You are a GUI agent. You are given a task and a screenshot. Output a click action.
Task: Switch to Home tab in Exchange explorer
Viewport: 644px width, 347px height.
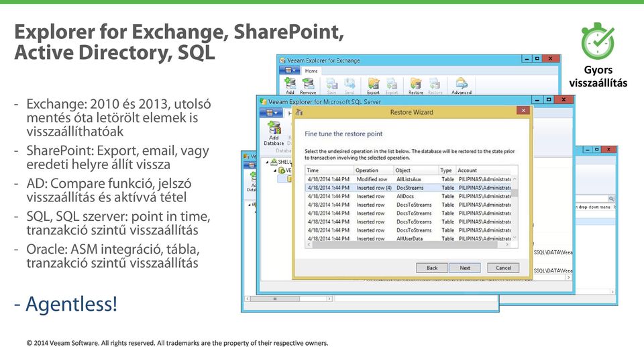[311, 70]
